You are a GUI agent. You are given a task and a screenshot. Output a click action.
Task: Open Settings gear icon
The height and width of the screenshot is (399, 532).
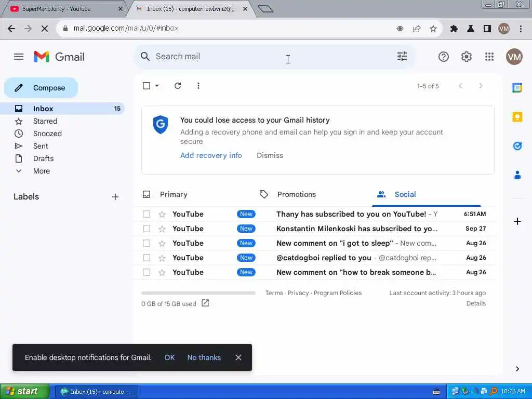tap(467, 57)
